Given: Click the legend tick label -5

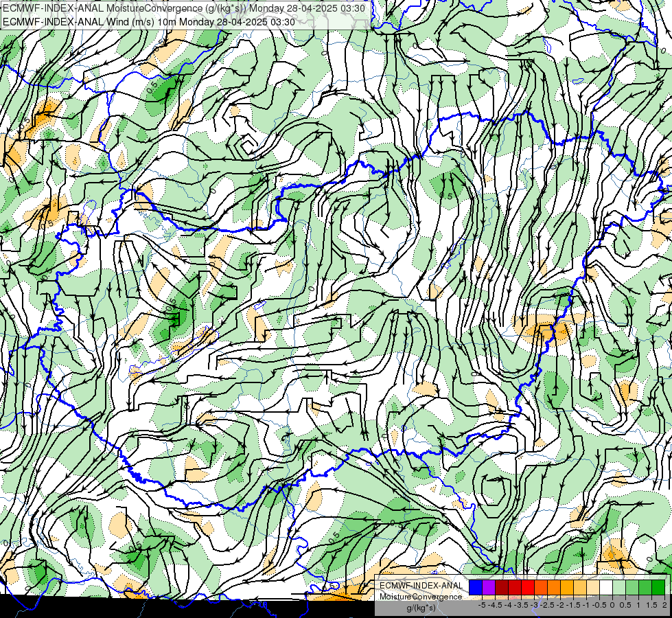Looking at the screenshot, I should point(482,605).
